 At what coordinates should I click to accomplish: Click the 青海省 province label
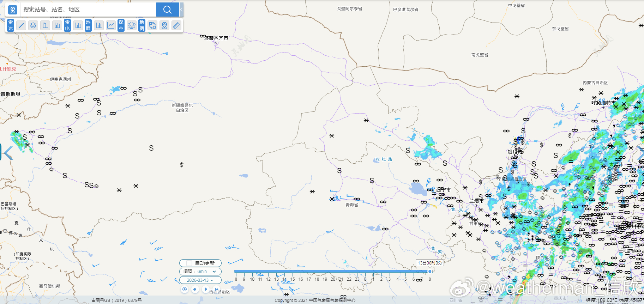pyautogui.click(x=352, y=205)
